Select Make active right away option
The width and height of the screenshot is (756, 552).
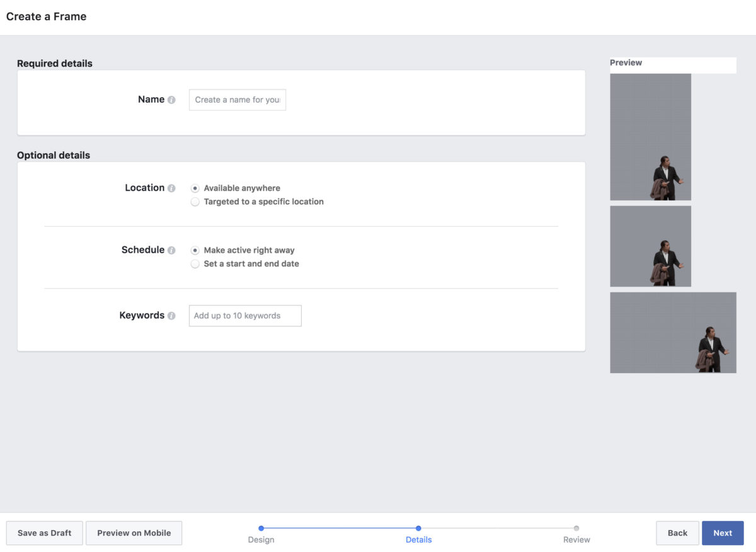click(x=195, y=250)
